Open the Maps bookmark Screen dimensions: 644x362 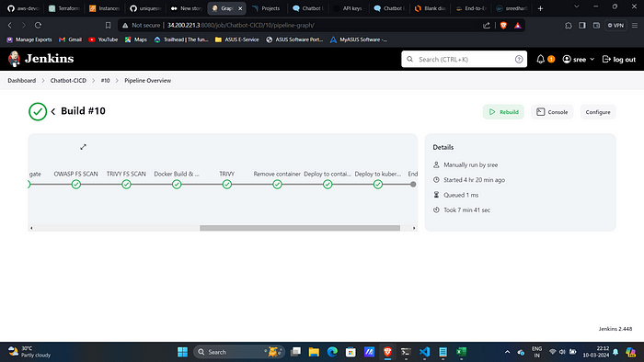136,40
